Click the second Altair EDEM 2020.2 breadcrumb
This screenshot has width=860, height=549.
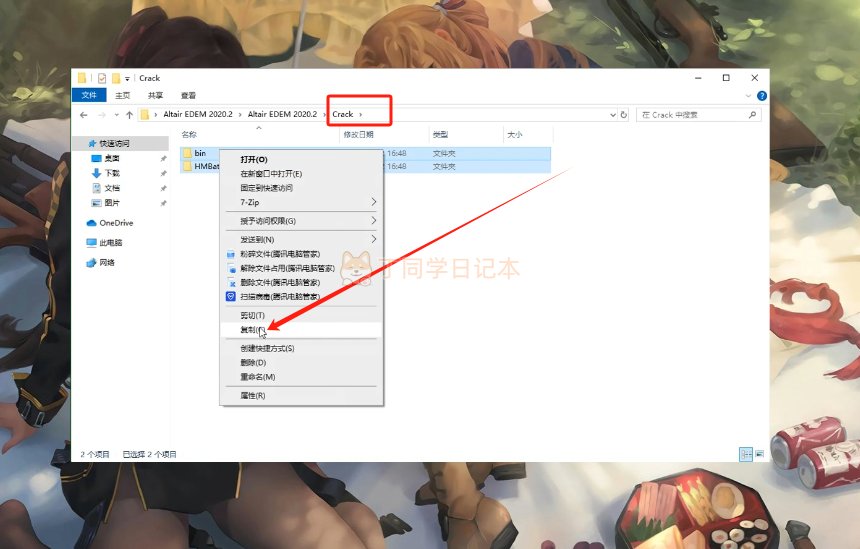click(282, 114)
